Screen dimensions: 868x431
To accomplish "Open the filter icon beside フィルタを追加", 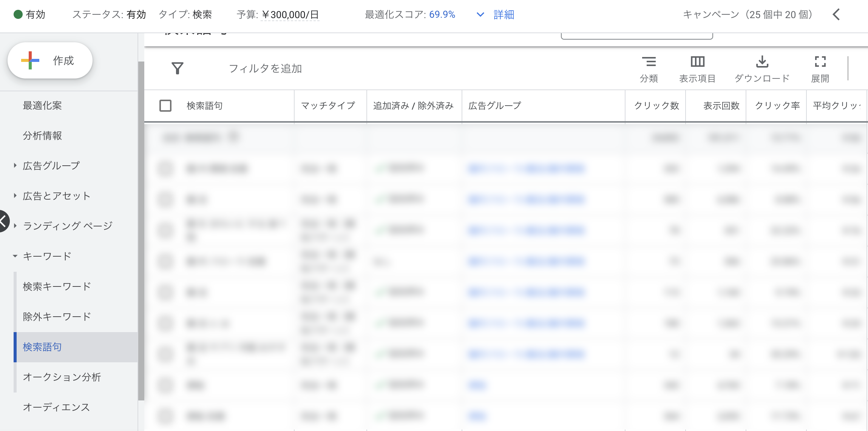I will 178,68.
